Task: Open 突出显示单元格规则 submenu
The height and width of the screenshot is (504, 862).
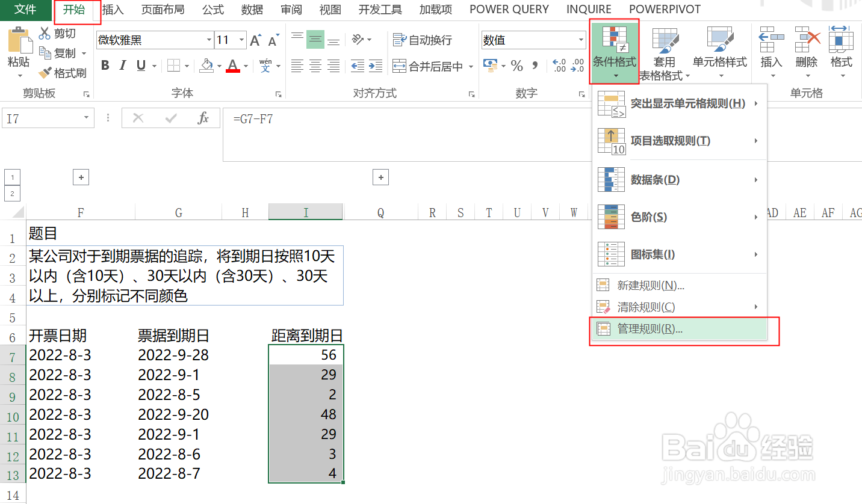Action: point(679,104)
